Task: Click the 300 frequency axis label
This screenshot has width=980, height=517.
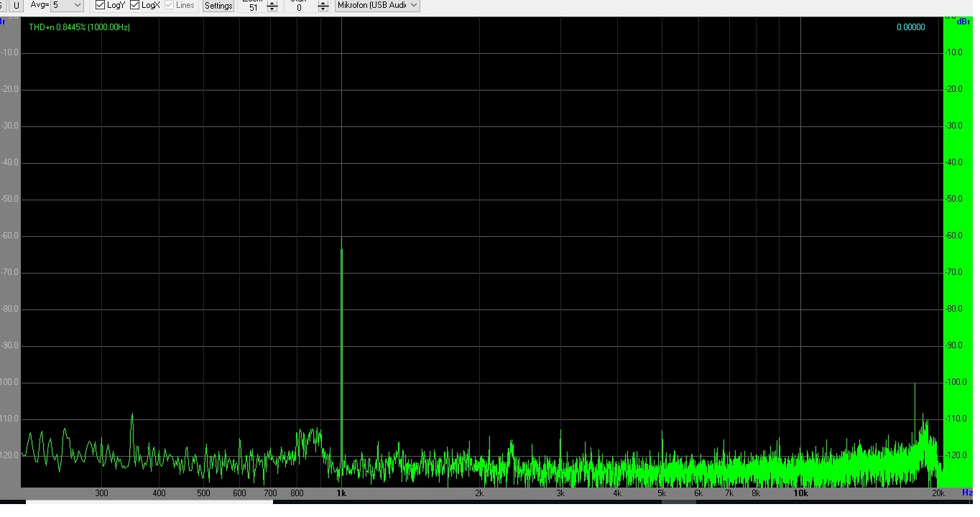Action: [x=101, y=493]
